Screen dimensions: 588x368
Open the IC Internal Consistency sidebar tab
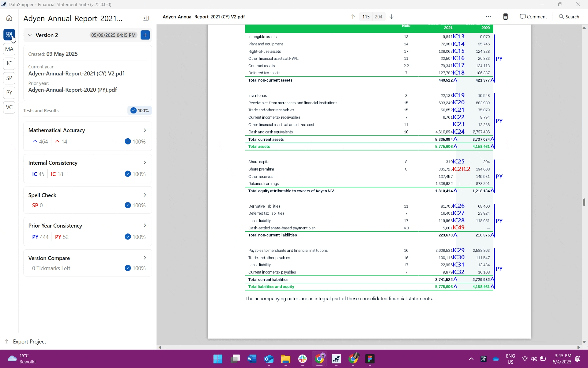[x=9, y=63]
